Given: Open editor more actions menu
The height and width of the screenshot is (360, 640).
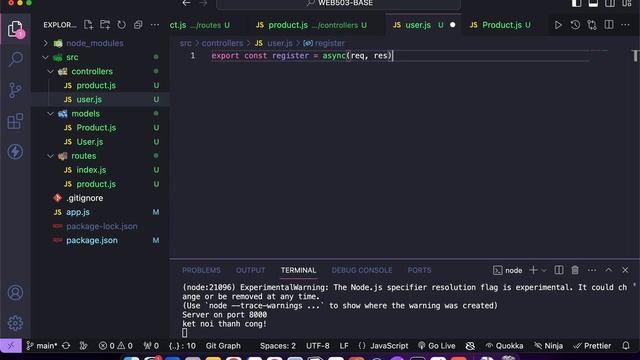Looking at the screenshot, I should 625,25.
